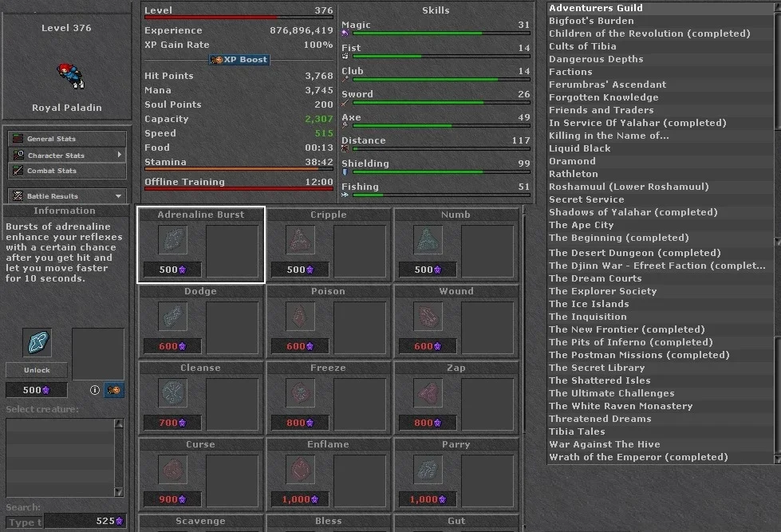Screen dimensions: 781x532
Task: Click the Experience level progress bar
Action: point(239,18)
